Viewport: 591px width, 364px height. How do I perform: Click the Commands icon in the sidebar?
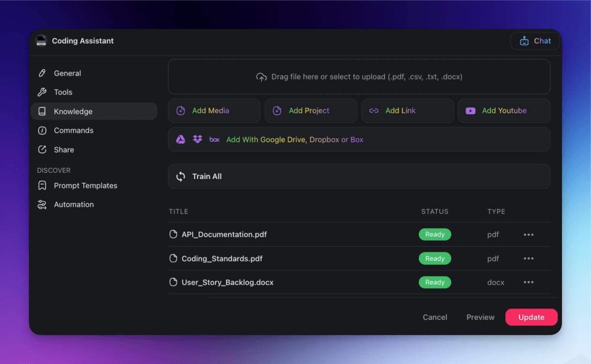click(43, 130)
